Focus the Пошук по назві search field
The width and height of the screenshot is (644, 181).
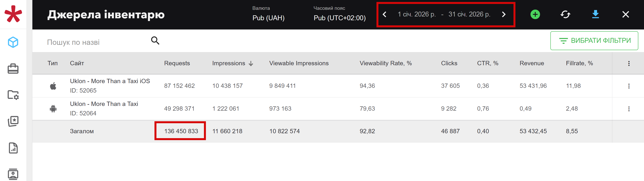[95, 42]
